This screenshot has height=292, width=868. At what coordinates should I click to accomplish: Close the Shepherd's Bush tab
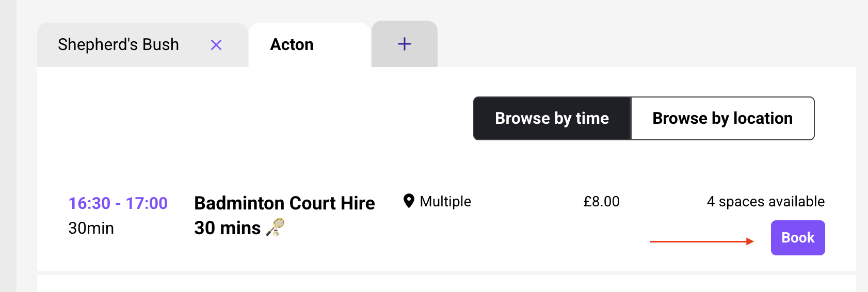(x=216, y=45)
